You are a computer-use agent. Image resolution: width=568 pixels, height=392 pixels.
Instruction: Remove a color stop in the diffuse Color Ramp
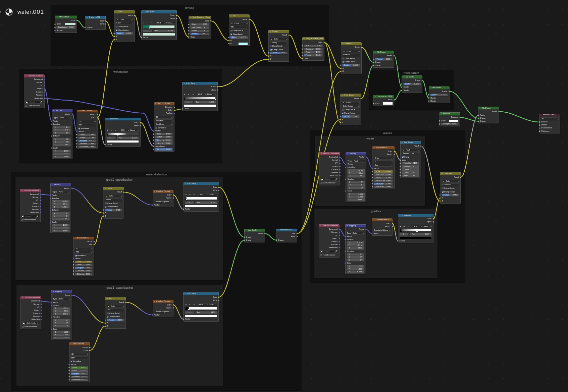147,23
